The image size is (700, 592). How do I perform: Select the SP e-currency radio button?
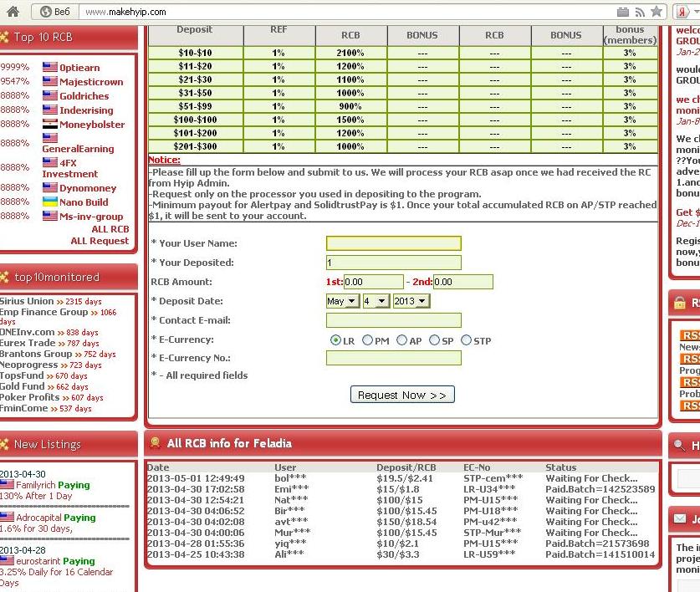[434, 340]
